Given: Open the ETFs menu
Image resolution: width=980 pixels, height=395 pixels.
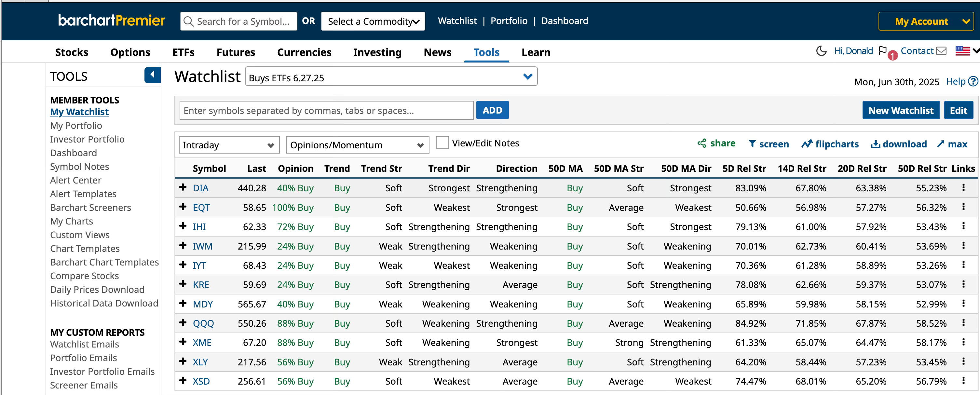Looking at the screenshot, I should point(183,52).
